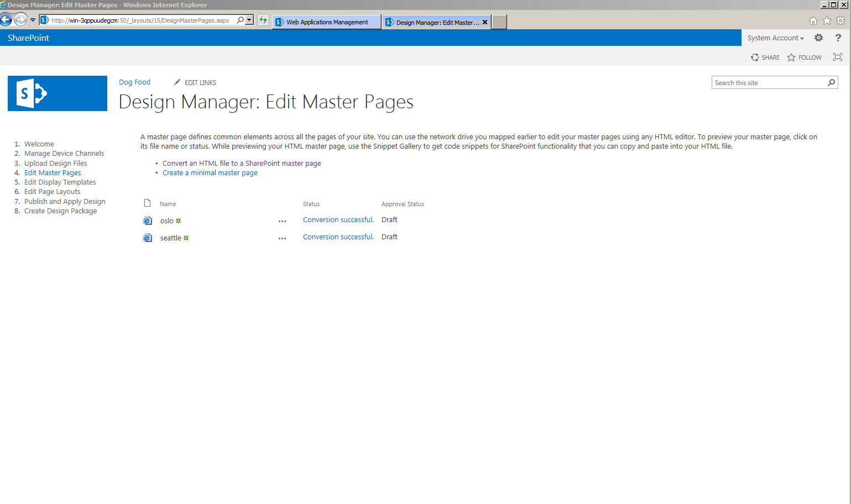Switch to Web Applications Management tab

[x=327, y=22]
